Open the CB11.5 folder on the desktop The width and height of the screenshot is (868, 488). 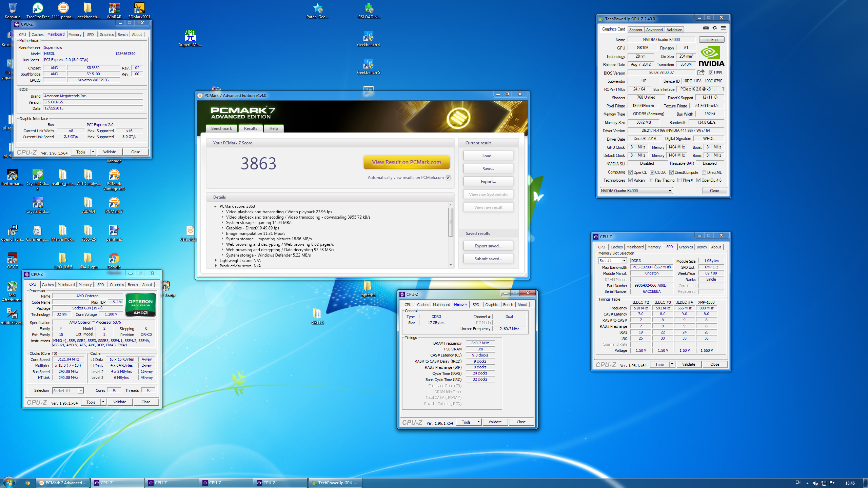pyautogui.click(x=317, y=316)
